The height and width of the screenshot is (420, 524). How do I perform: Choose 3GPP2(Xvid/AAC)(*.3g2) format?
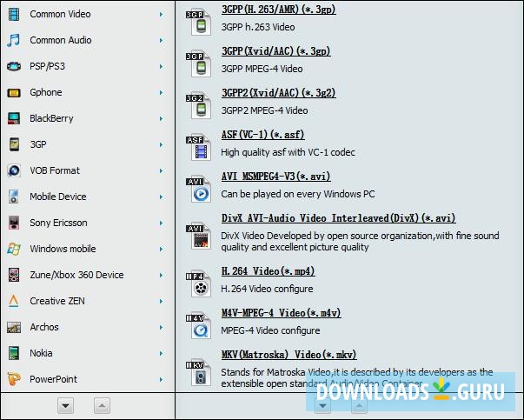(279, 93)
